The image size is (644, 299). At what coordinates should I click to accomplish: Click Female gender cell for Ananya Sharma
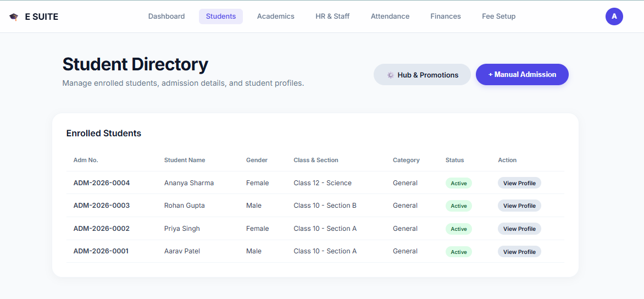[x=258, y=183]
